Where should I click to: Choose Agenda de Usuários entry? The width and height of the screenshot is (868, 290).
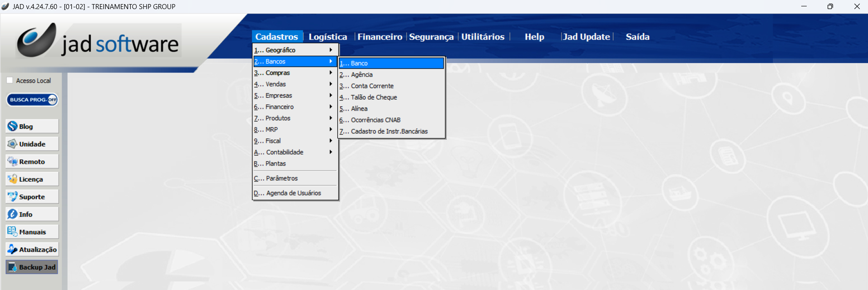[x=293, y=193]
